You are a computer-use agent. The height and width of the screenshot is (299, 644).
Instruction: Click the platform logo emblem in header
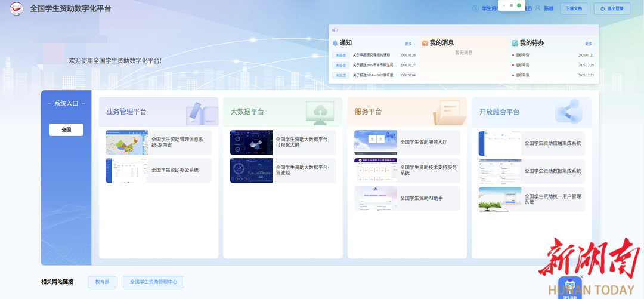click(17, 9)
